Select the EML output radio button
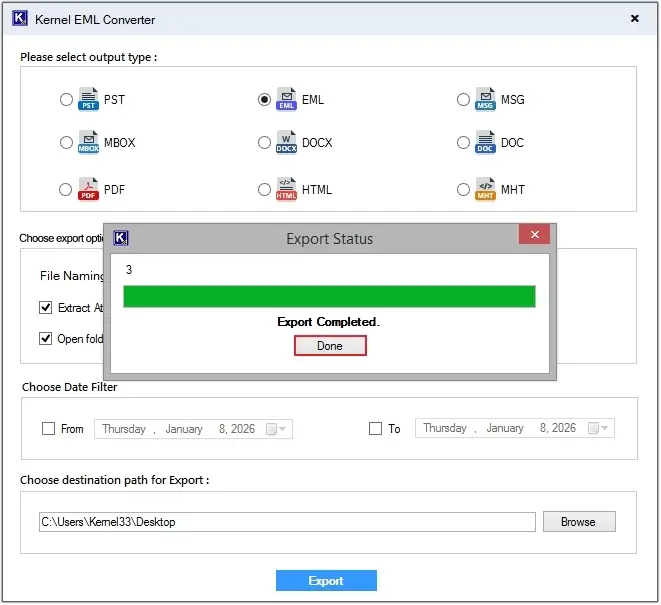Viewport: 661px width, 605px height. pos(264,99)
